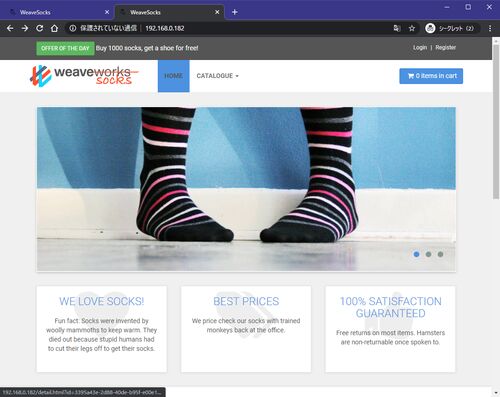Screen dimensions: 500x397
Task: Expand the CATALOGUE dropdown menu
Action: (218, 76)
